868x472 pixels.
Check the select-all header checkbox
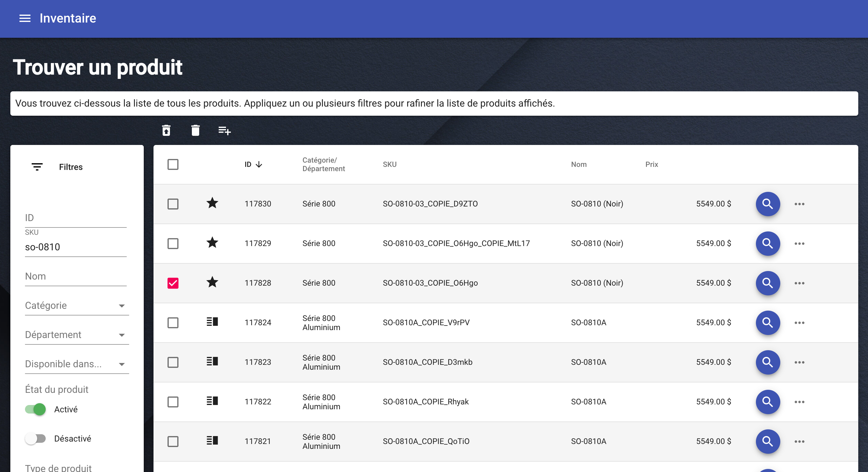[x=173, y=164]
